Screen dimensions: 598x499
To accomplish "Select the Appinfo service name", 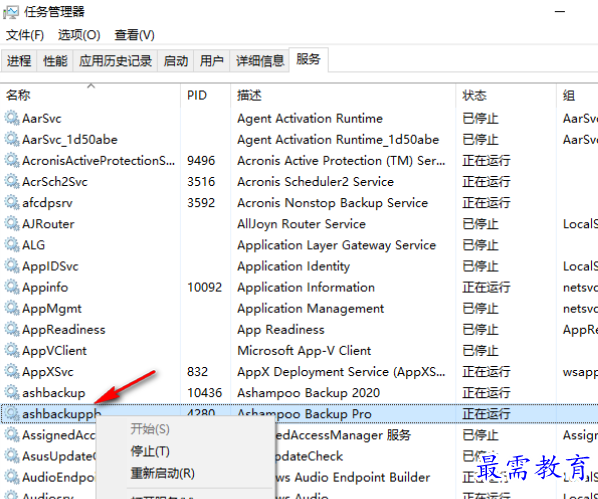I will [x=45, y=287].
